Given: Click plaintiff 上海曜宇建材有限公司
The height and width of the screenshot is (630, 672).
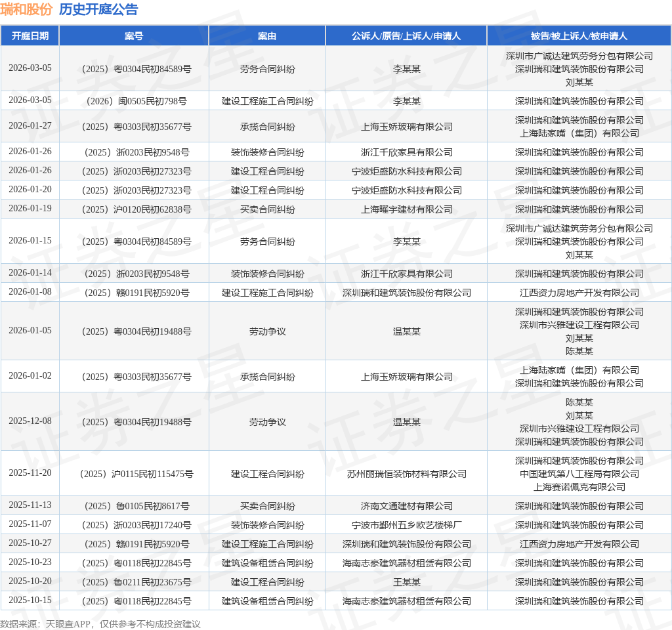Looking at the screenshot, I should 406,209.
